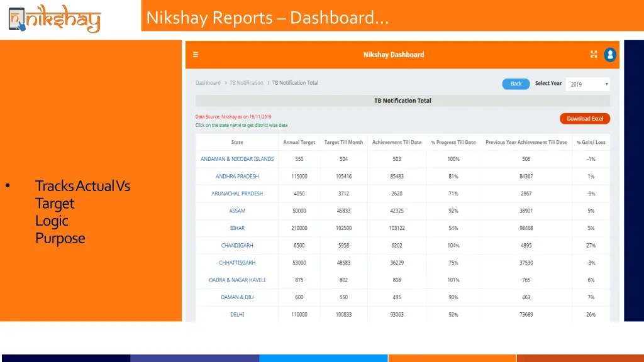Open Bihar district-wise data
Screen dimensions: 644x362
(237, 228)
